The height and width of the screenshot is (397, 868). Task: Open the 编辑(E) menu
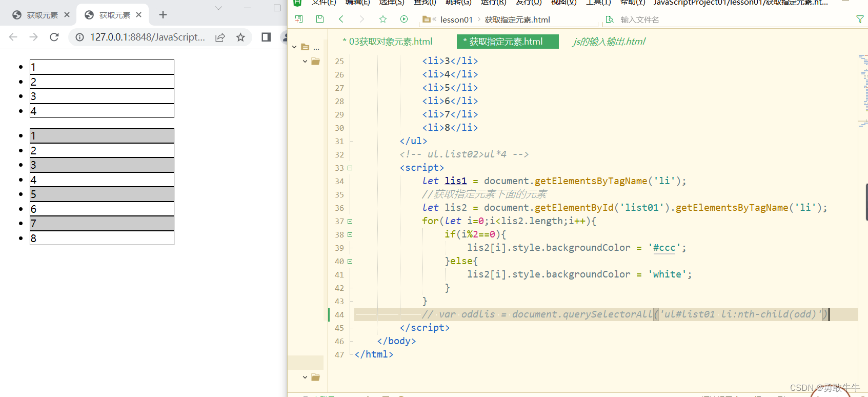pyautogui.click(x=358, y=3)
